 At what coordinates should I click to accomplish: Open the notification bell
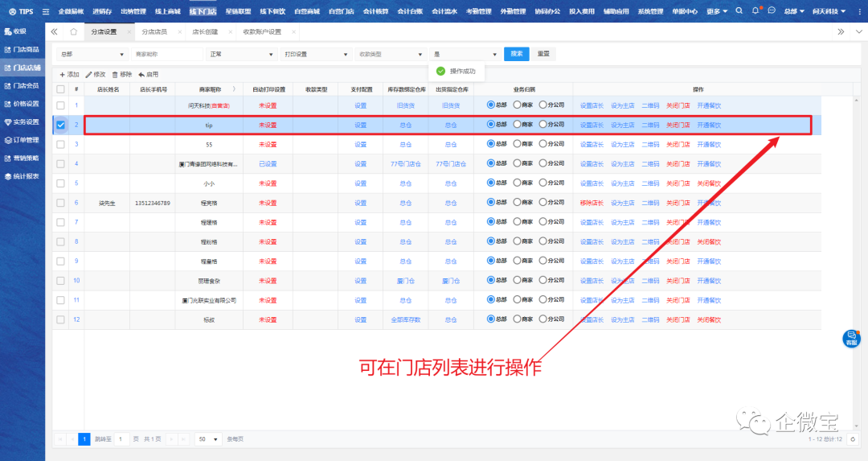755,11
